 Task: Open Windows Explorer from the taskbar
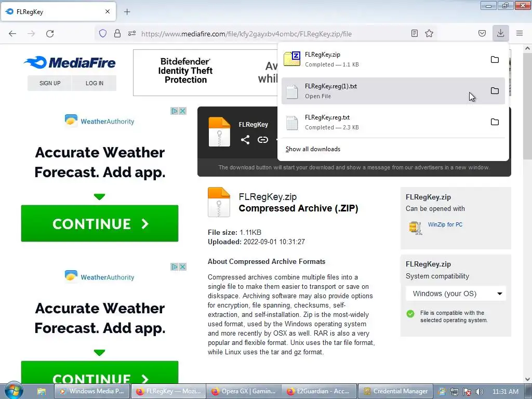click(x=42, y=392)
